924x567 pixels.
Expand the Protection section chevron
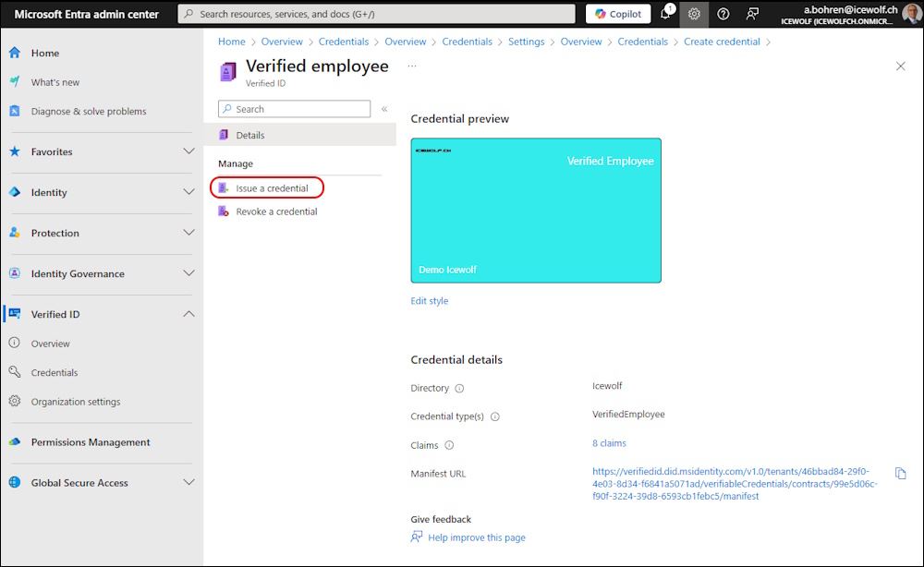coord(188,233)
